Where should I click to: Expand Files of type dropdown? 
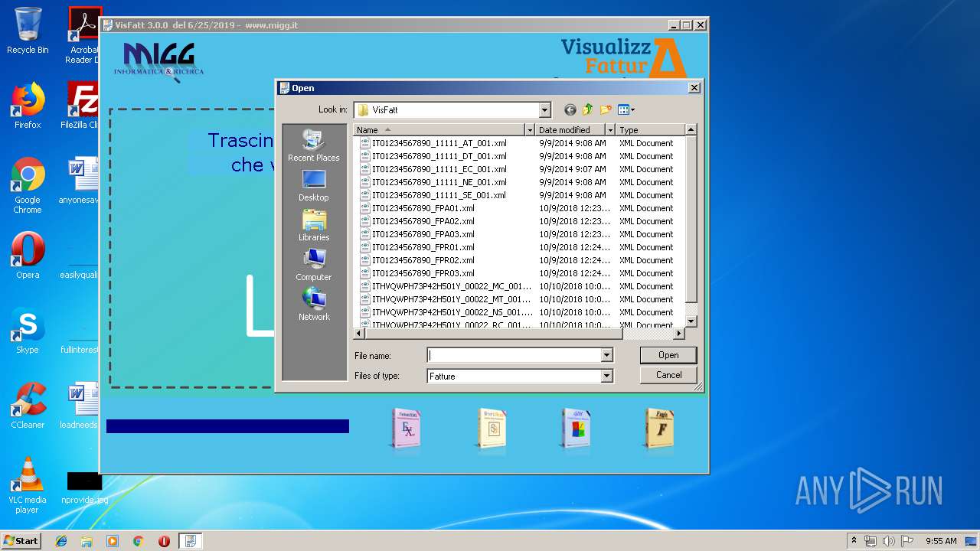pyautogui.click(x=606, y=376)
